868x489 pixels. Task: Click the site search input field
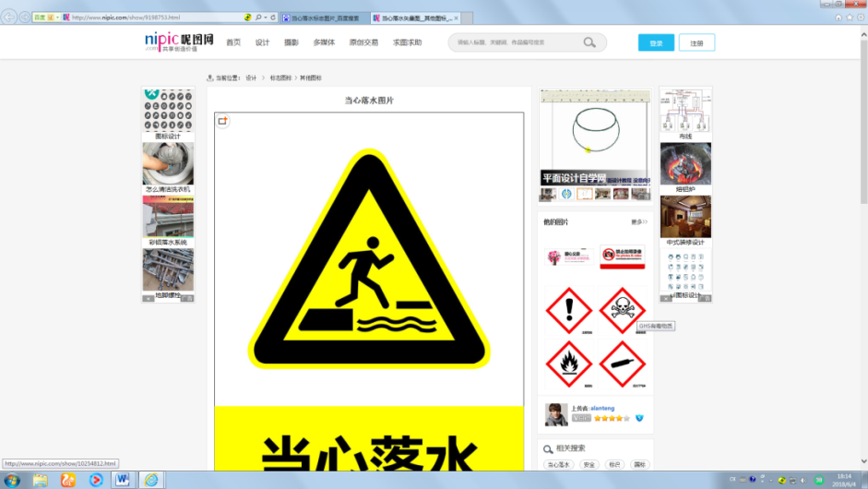coord(517,42)
